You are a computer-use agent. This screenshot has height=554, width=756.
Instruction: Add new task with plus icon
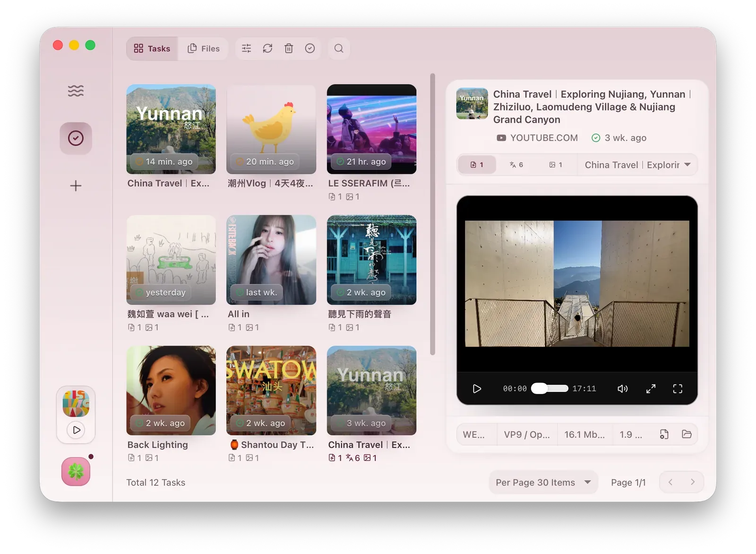pos(76,186)
